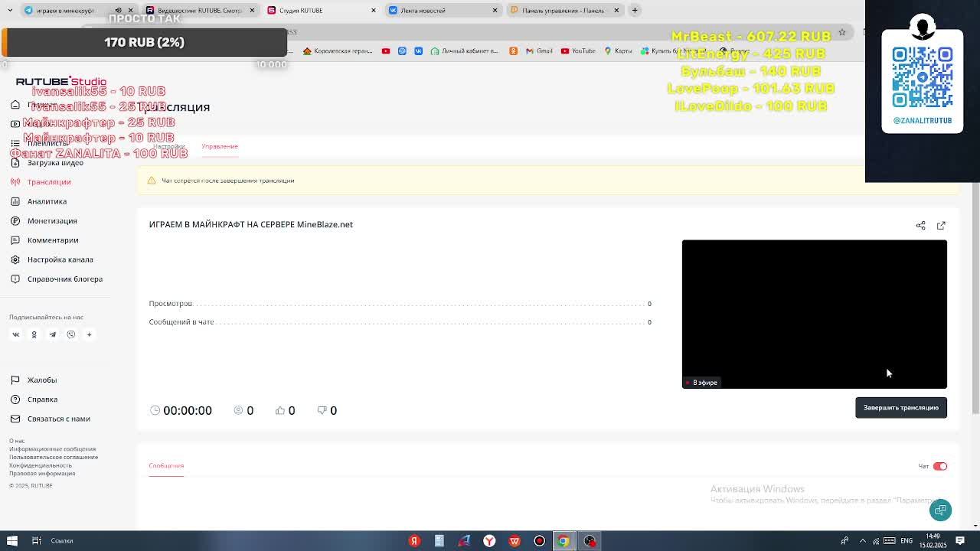Open Информационные сообщения footer link

click(52, 449)
